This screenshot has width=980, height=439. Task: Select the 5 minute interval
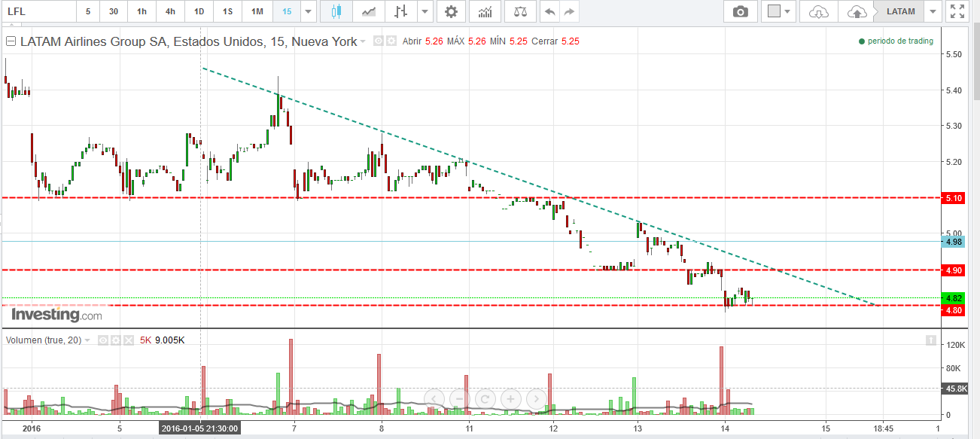click(88, 11)
